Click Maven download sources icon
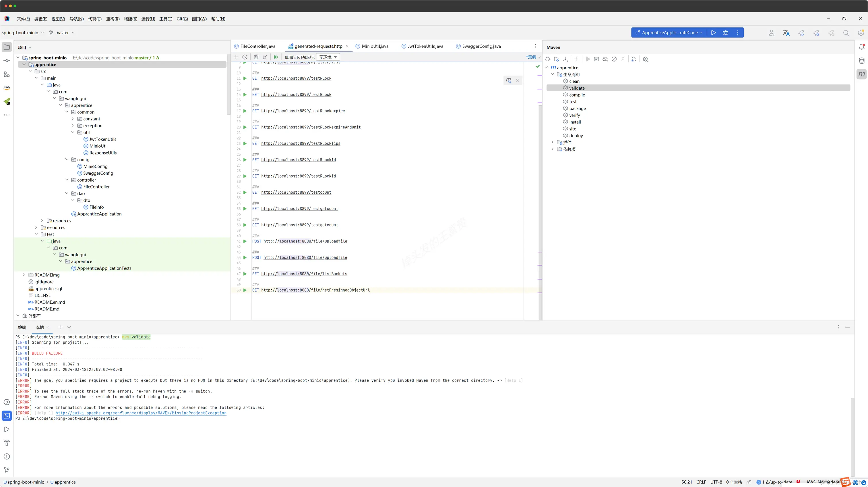This screenshot has height=487, width=868. (566, 59)
